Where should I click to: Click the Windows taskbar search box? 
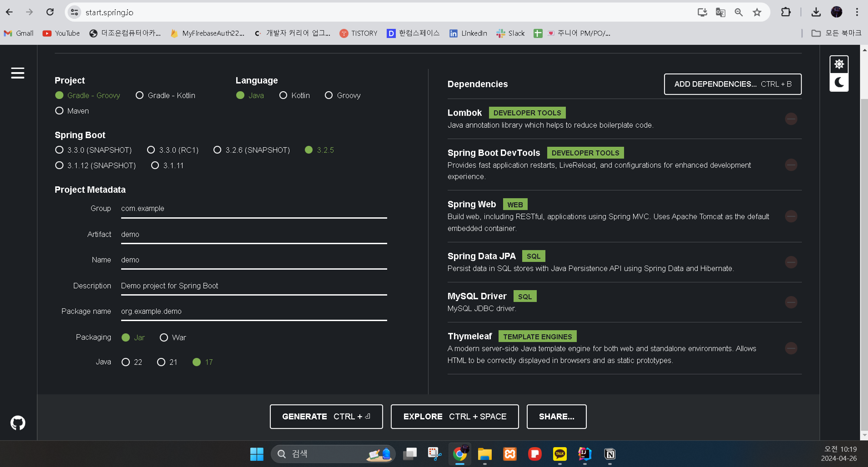[333, 454]
